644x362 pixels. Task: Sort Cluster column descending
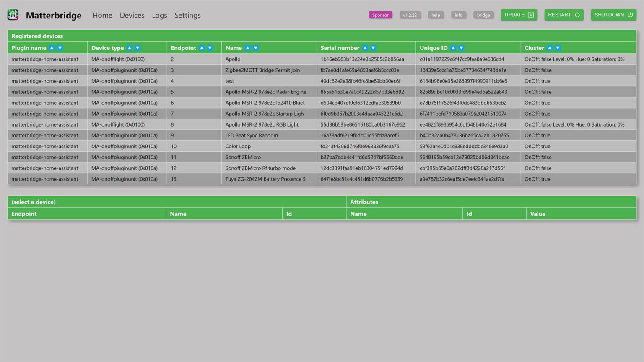tap(558, 48)
